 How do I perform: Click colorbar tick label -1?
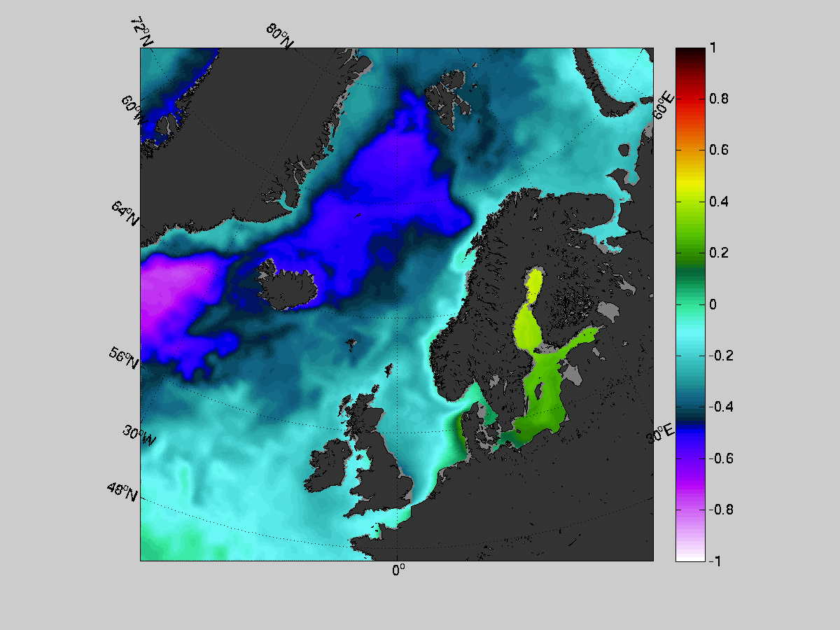pyautogui.click(x=714, y=561)
